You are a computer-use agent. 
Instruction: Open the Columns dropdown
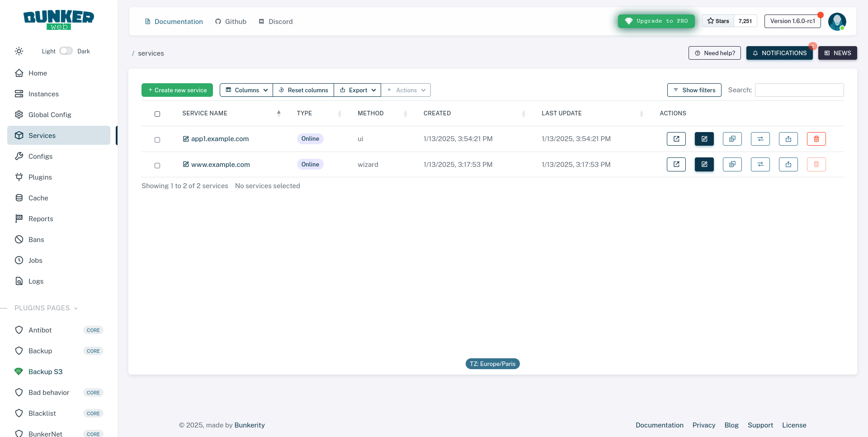pos(246,90)
